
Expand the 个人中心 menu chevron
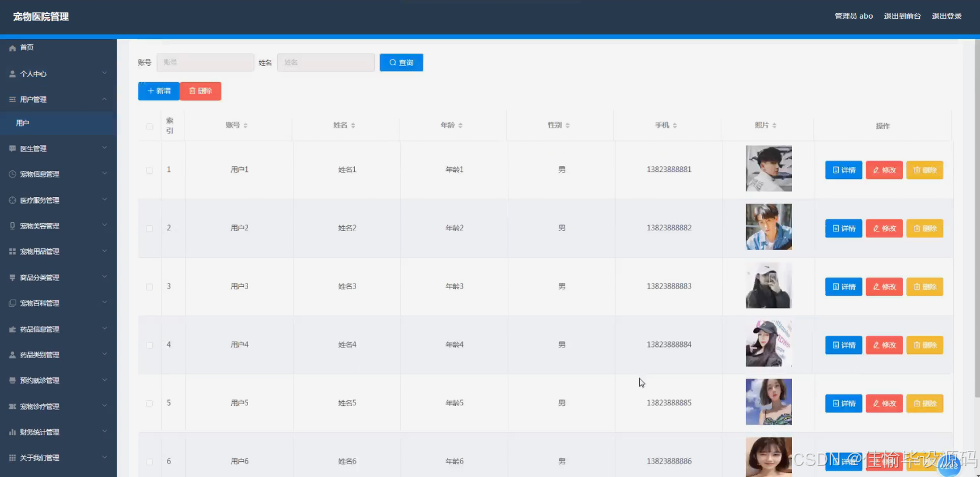104,73
